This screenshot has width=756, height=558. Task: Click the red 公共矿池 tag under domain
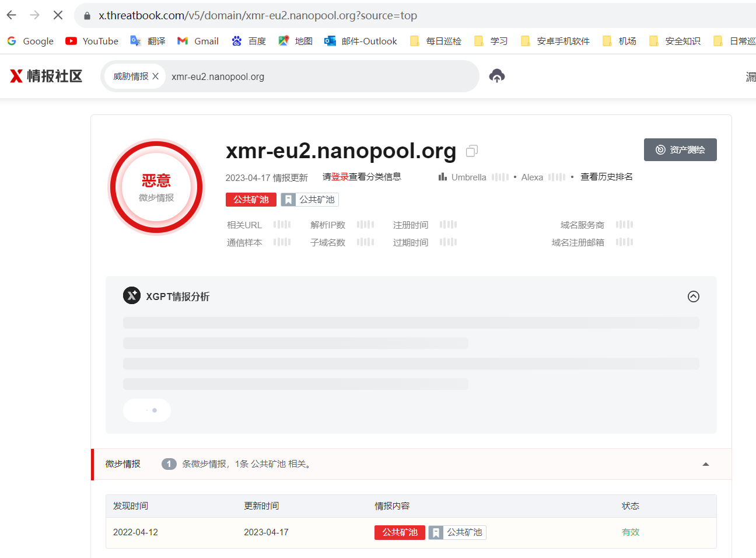coord(251,200)
